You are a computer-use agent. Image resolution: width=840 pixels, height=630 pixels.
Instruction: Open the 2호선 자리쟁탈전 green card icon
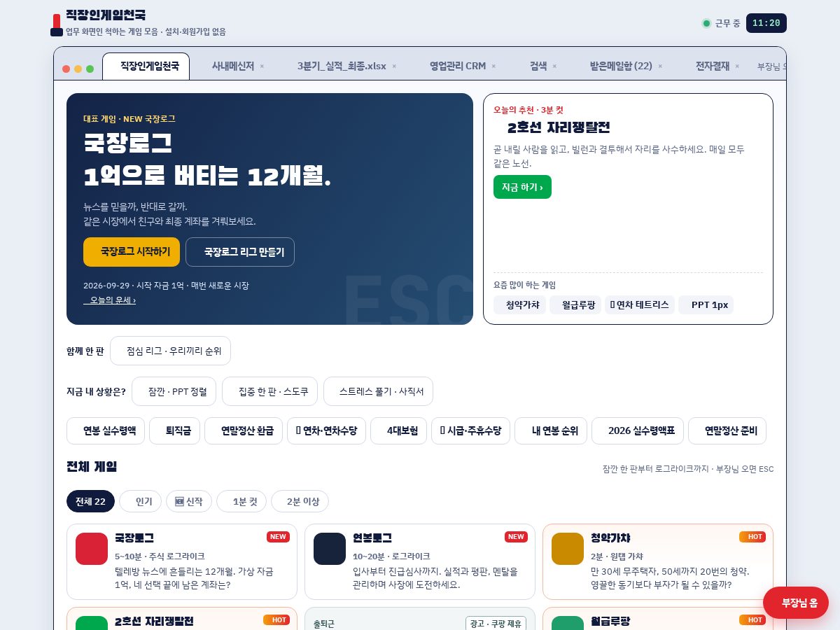[x=92, y=623]
